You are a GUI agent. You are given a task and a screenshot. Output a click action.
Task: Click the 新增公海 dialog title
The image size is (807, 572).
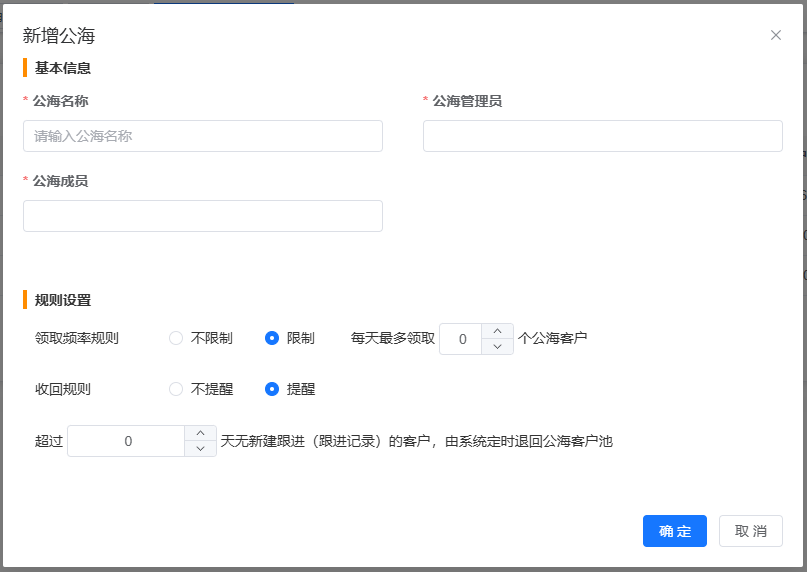pos(59,36)
